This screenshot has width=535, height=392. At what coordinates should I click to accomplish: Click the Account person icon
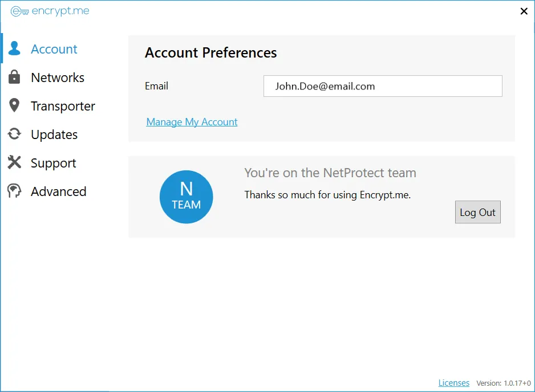[x=14, y=48]
